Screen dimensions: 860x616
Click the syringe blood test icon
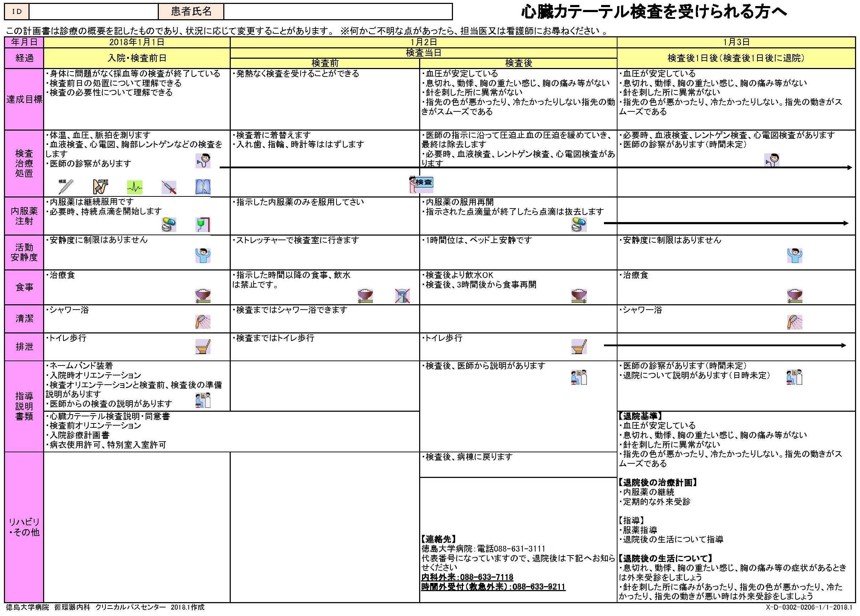pyautogui.click(x=169, y=187)
